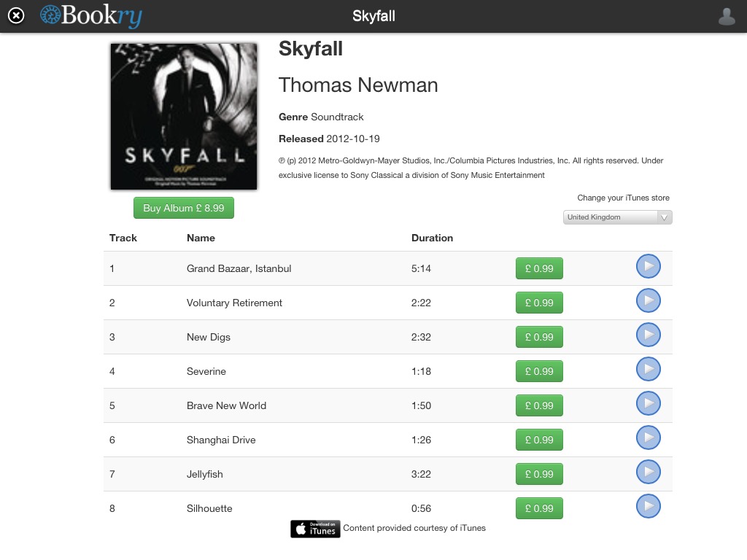Viewport: 747px width, 560px height.
Task: Open the user profile icon
Action: pyautogui.click(x=727, y=16)
